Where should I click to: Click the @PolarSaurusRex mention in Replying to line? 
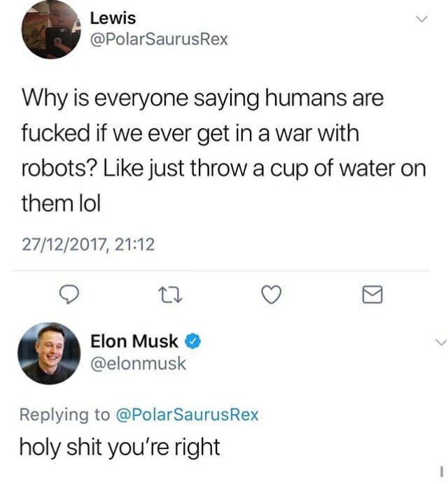coord(187,415)
